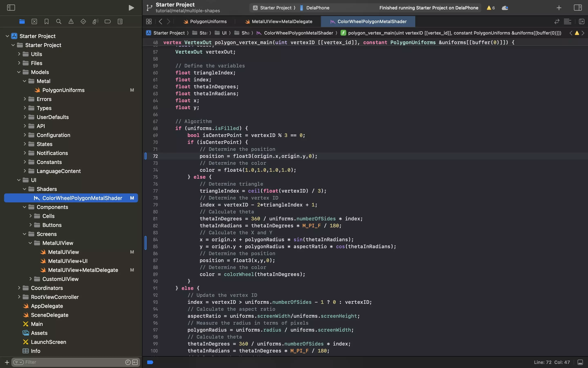Image resolution: width=588 pixels, height=368 pixels.
Task: Show the warnings count indicator
Action: (x=491, y=8)
